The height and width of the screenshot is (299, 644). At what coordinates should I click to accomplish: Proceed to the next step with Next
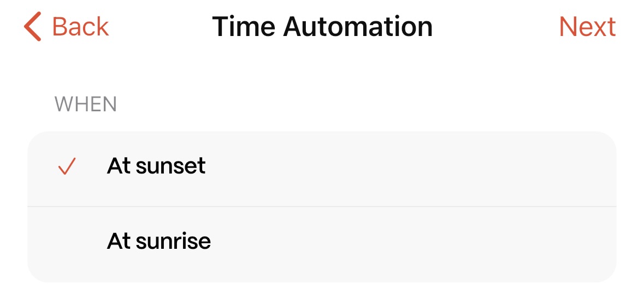pyautogui.click(x=587, y=27)
